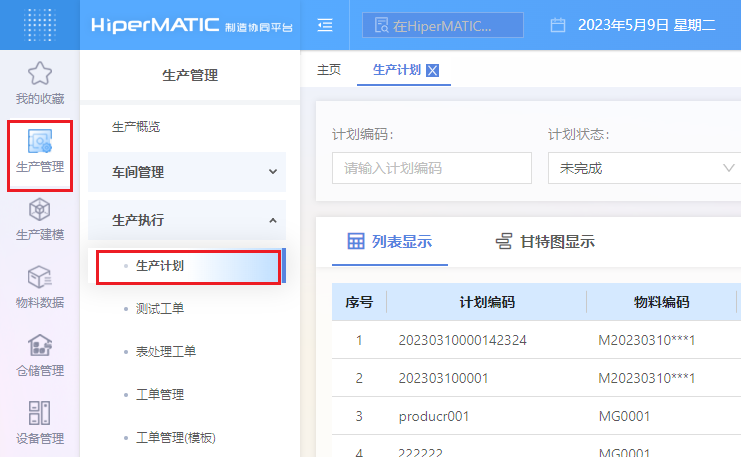
Task: Open the dotted grid app launcher icon
Action: [x=40, y=25]
